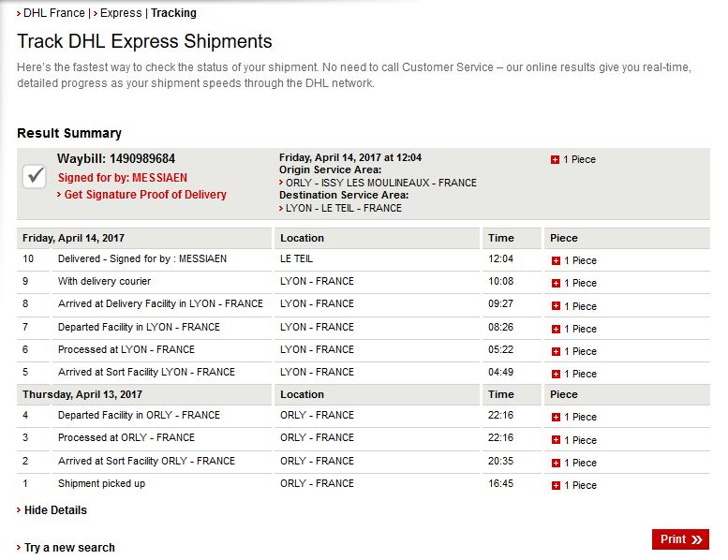Click plus icon beside 09:27 piece

click(556, 306)
